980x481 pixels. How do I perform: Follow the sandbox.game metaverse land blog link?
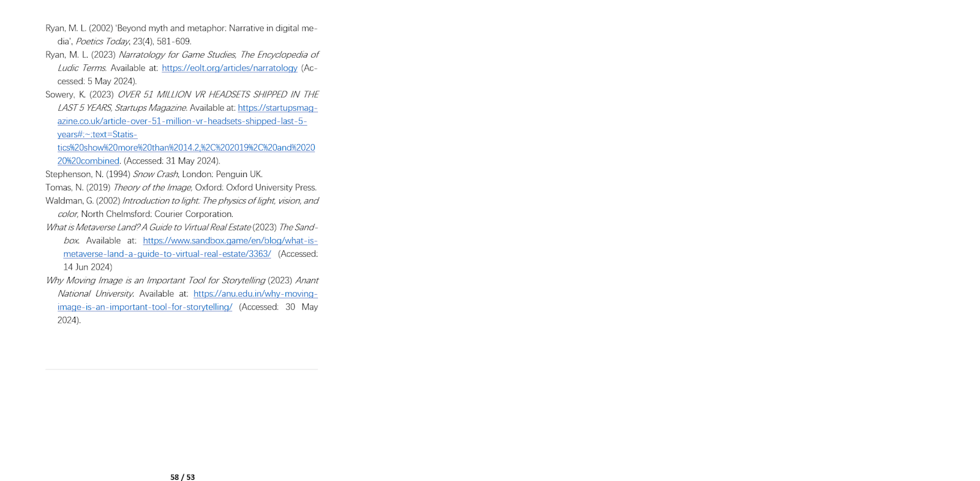coord(190,247)
